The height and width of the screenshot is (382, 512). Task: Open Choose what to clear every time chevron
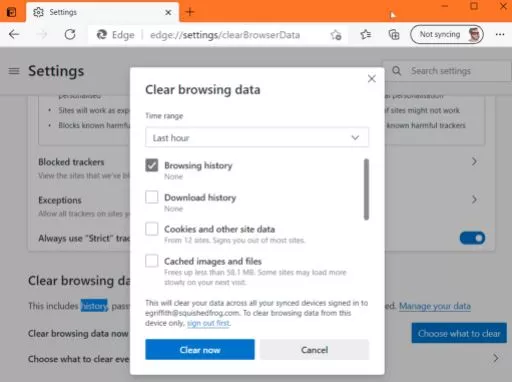(x=496, y=358)
